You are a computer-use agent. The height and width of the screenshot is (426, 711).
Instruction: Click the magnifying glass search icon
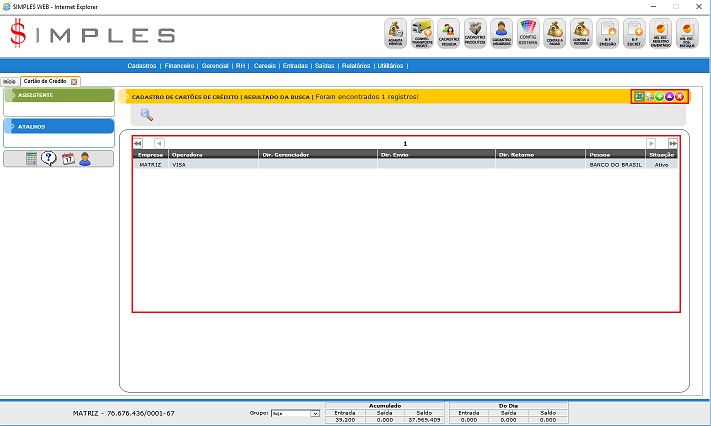point(146,115)
